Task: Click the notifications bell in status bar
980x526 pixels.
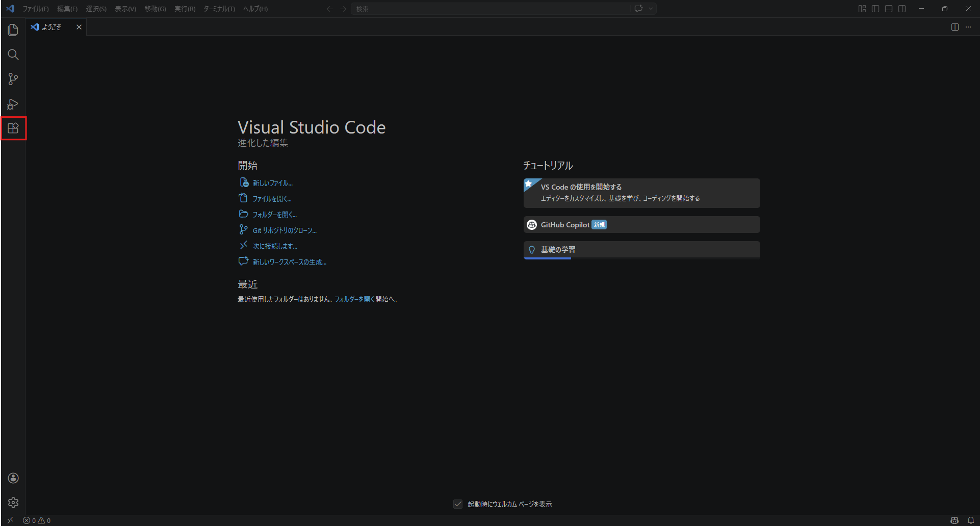Action: tap(971, 520)
